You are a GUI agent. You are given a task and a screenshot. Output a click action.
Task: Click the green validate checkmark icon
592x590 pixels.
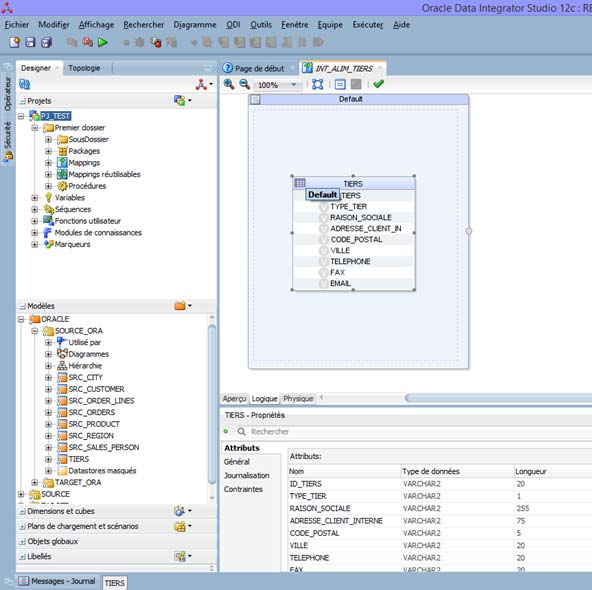click(378, 84)
